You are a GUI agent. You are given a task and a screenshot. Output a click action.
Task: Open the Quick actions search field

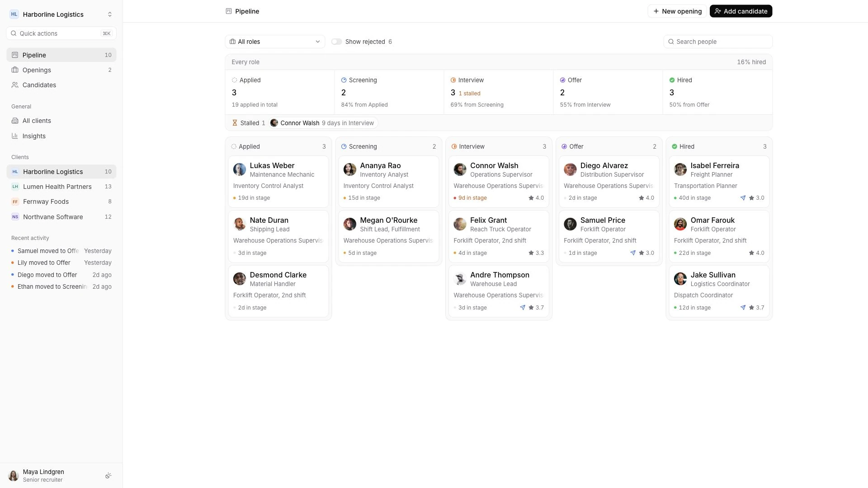pyautogui.click(x=61, y=33)
